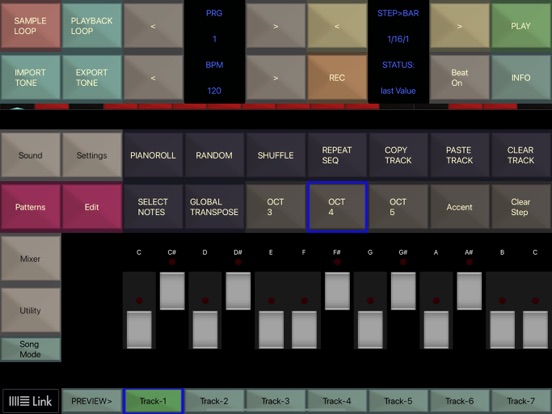Tap the D piano key

205,330
